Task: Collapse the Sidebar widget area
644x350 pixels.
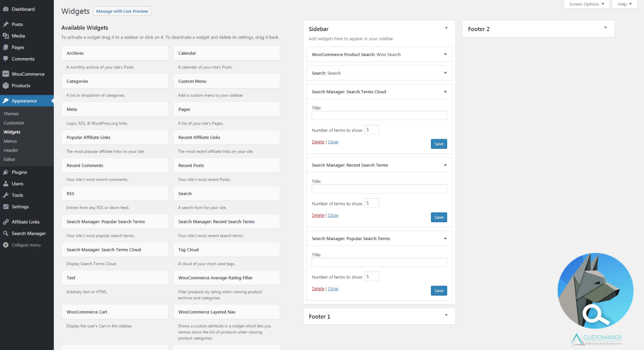Action: tap(446, 27)
